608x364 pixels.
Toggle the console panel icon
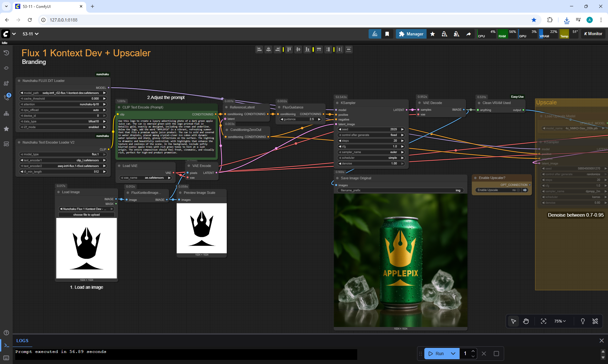6,345
